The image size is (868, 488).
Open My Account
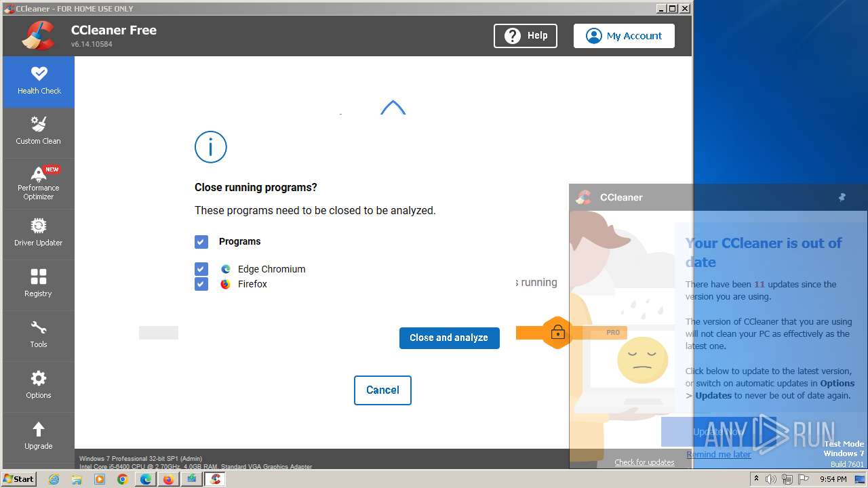(x=624, y=36)
